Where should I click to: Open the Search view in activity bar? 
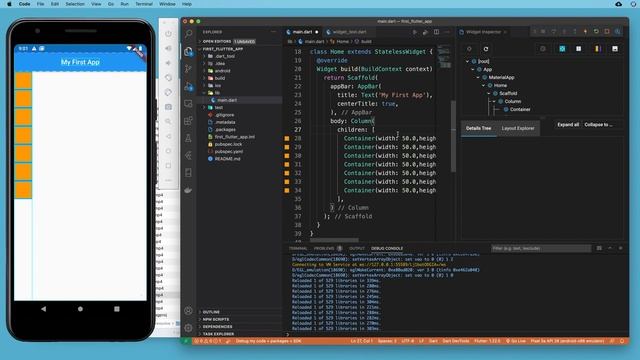click(x=188, y=34)
